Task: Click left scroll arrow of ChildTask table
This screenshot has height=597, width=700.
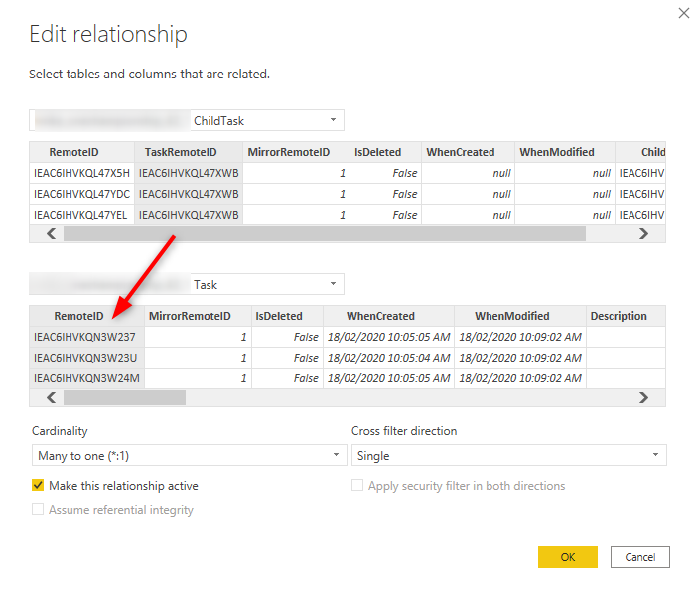Action: pyautogui.click(x=52, y=234)
